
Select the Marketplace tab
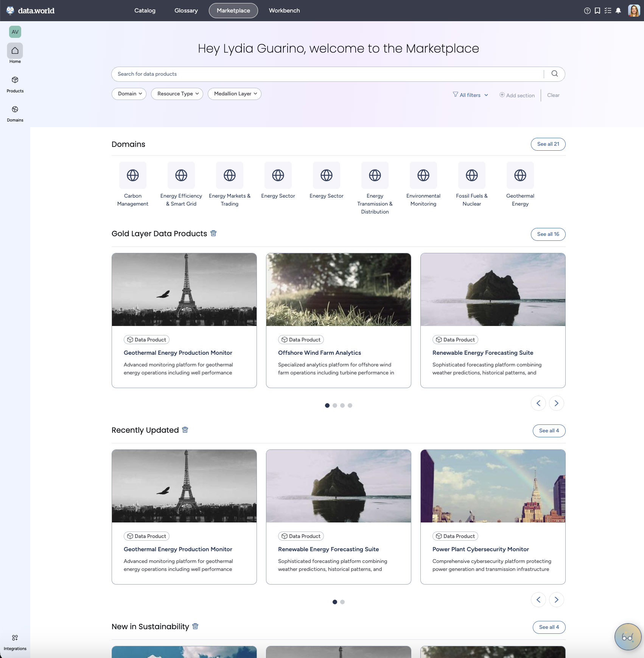tap(233, 11)
